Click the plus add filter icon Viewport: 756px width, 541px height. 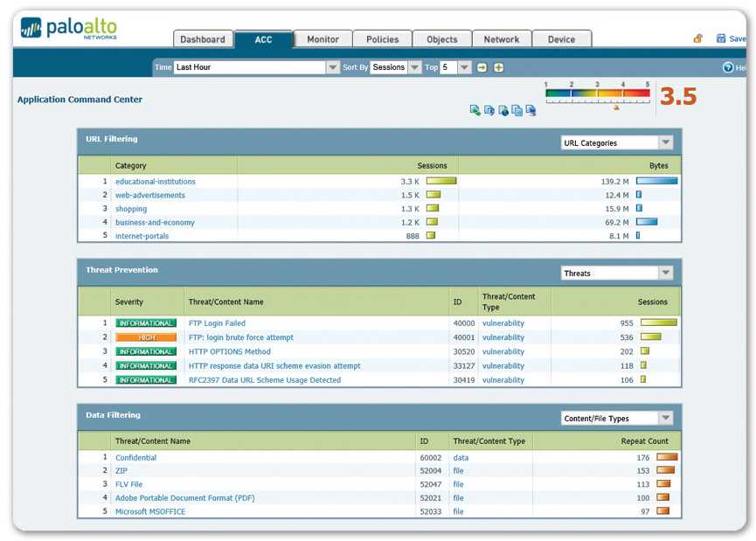click(498, 67)
